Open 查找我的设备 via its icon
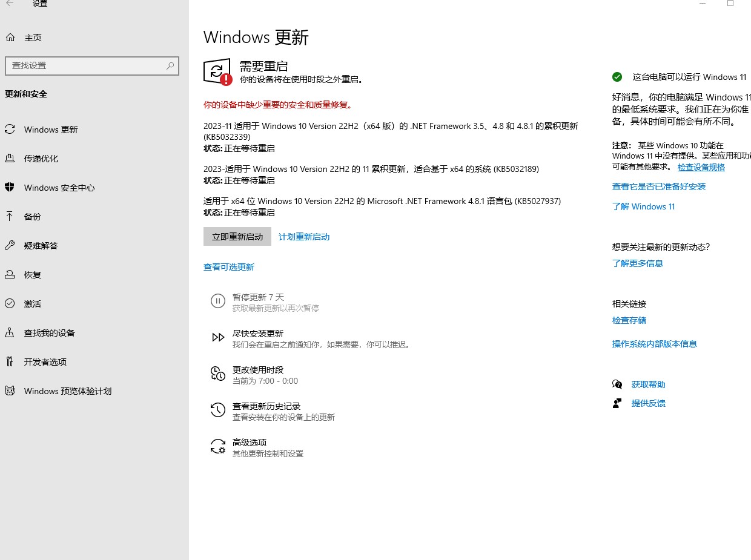The image size is (751, 560). [10, 332]
